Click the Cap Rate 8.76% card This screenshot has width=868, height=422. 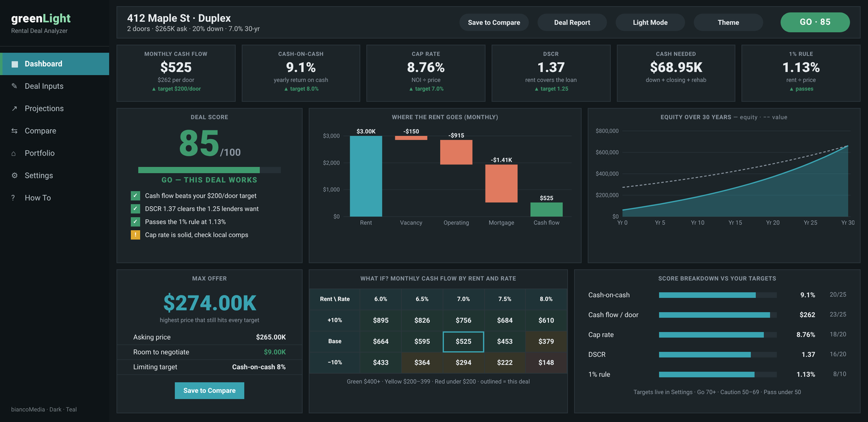(426, 73)
